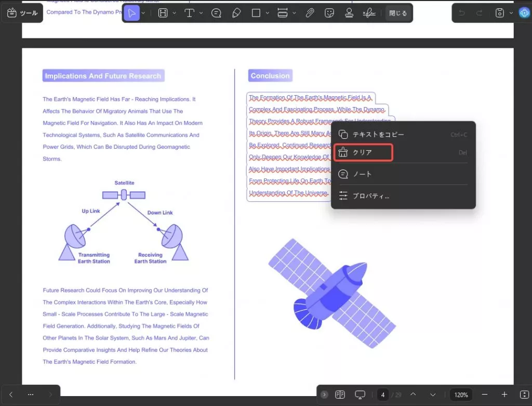Expand the Text tool dropdown arrow

(x=201, y=13)
